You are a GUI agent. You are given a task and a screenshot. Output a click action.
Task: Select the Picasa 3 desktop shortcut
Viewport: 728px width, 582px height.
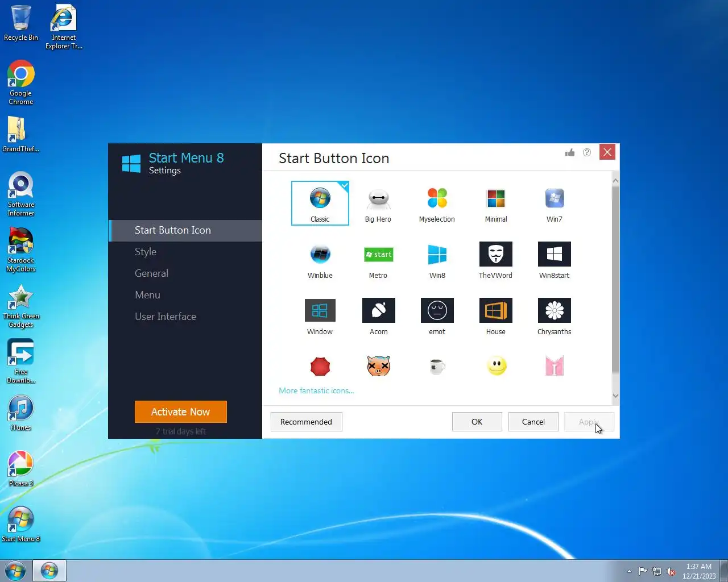21,469
